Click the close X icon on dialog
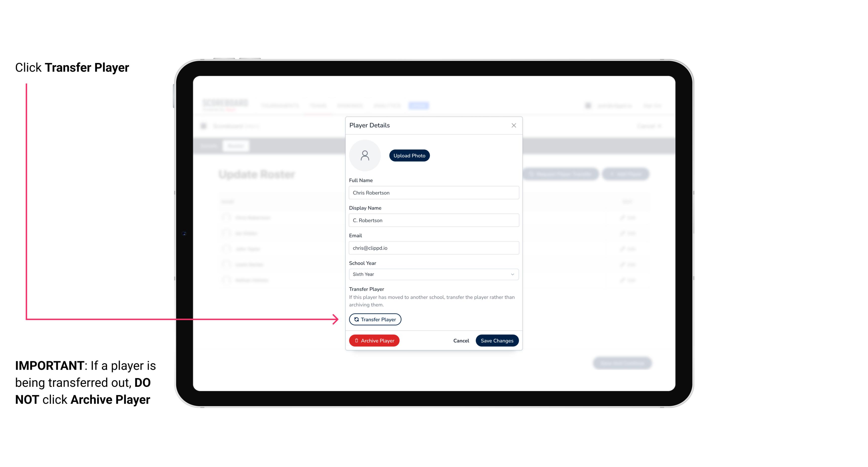Image resolution: width=868 pixels, height=467 pixels. point(514,125)
